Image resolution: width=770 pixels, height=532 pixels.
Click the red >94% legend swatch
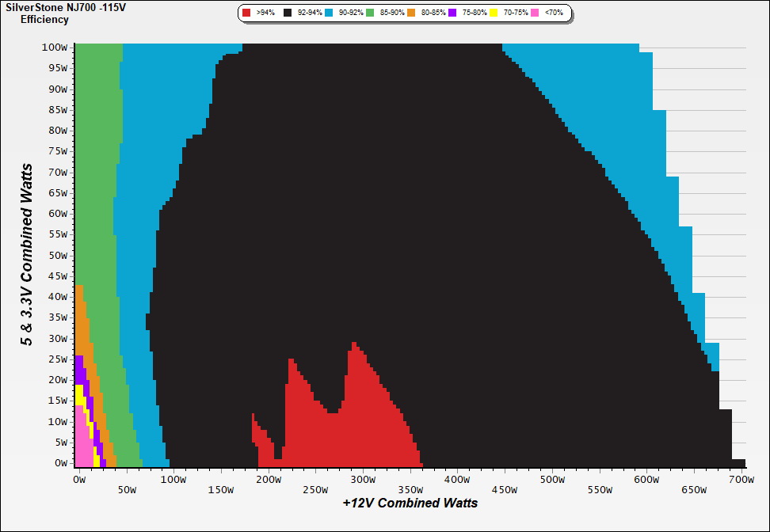247,13
